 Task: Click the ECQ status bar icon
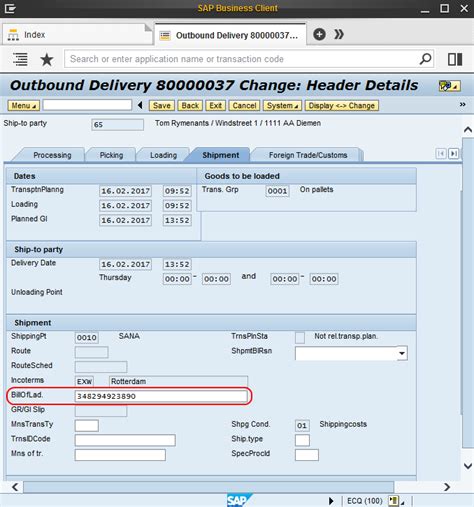[x=394, y=501]
